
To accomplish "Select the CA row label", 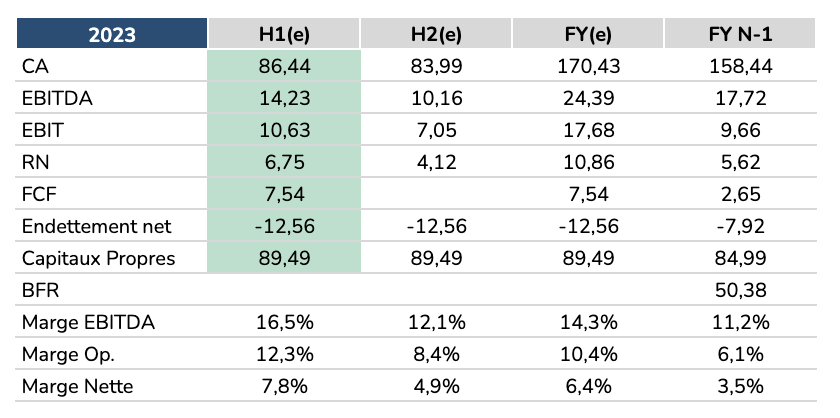I will (33, 67).
